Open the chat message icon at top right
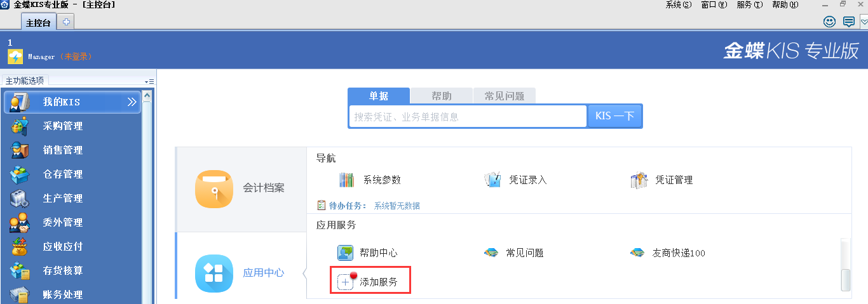The width and height of the screenshot is (868, 304). (848, 22)
